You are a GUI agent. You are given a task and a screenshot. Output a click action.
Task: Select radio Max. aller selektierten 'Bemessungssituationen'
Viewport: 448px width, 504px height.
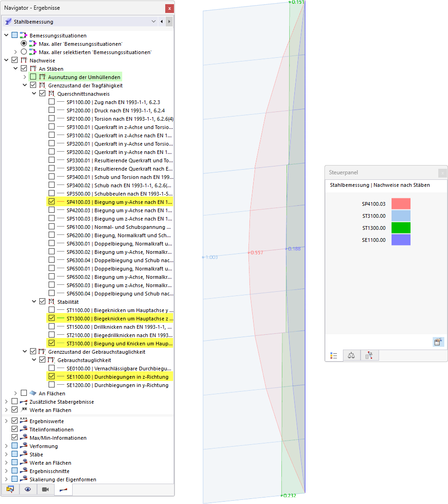[x=24, y=52]
